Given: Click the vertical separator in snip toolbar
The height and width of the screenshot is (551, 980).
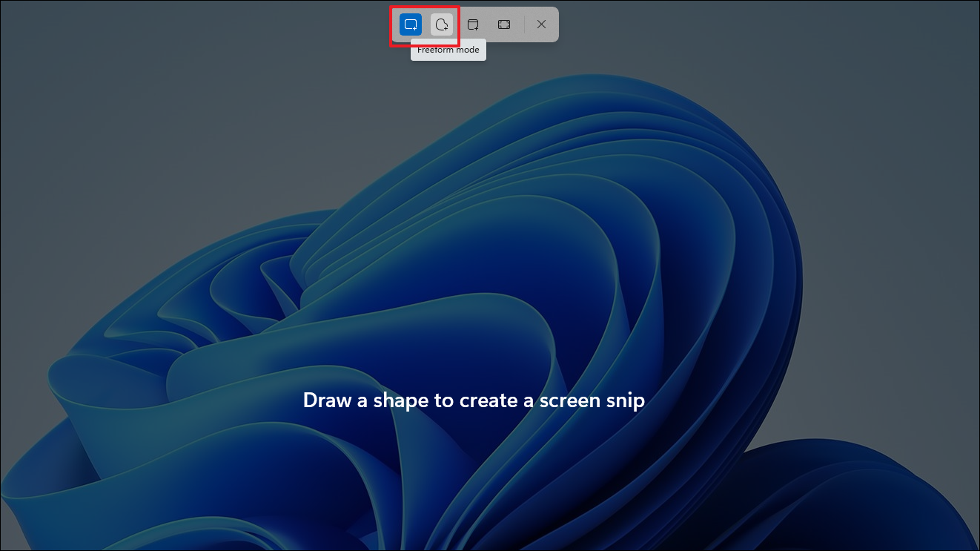Looking at the screenshot, I should click(x=524, y=24).
